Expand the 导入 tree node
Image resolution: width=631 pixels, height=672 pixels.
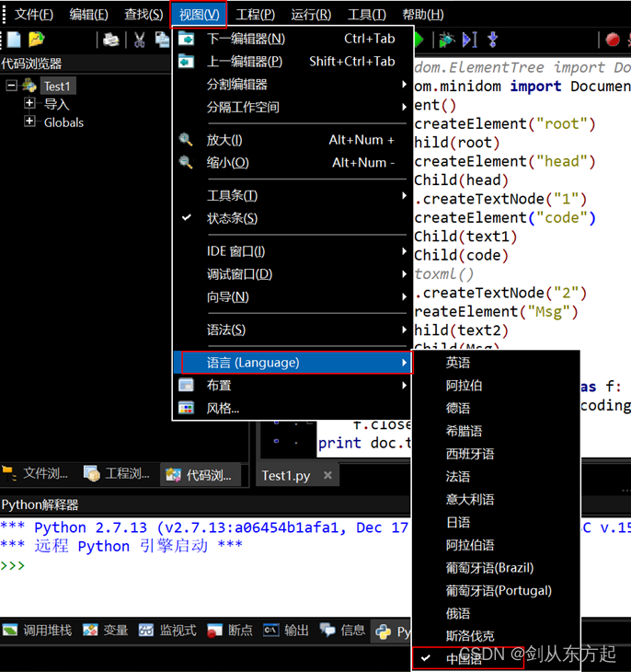click(x=29, y=103)
